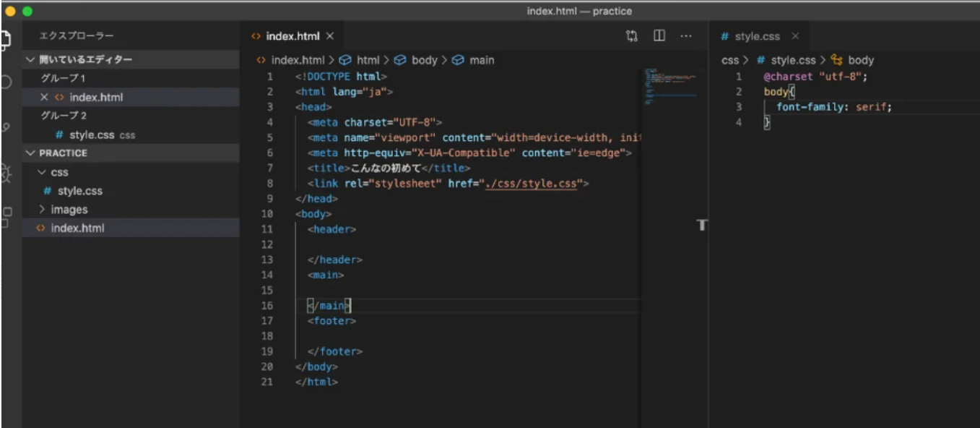The width and height of the screenshot is (980, 428).
Task: Switch to the style.css editor tab
Action: (x=758, y=35)
